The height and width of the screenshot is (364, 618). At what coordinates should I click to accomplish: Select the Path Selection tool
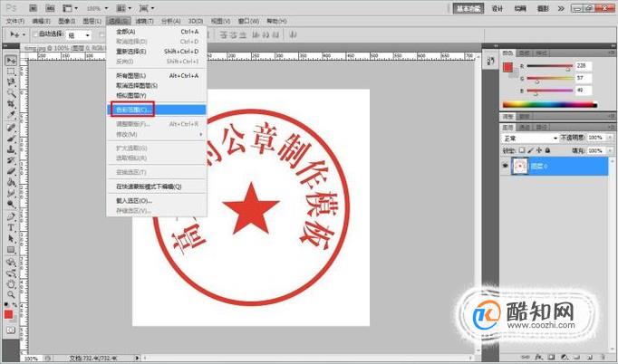coord(11,239)
